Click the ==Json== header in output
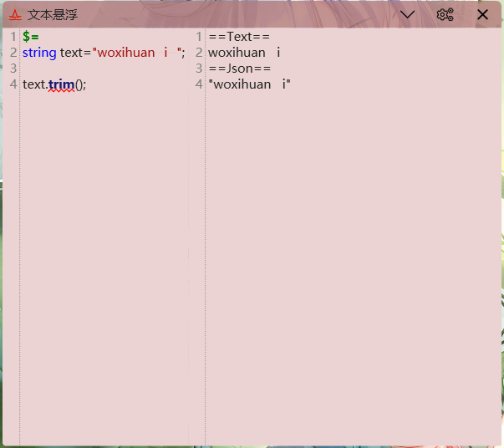Viewport: 504px width, 448px height. tap(240, 69)
